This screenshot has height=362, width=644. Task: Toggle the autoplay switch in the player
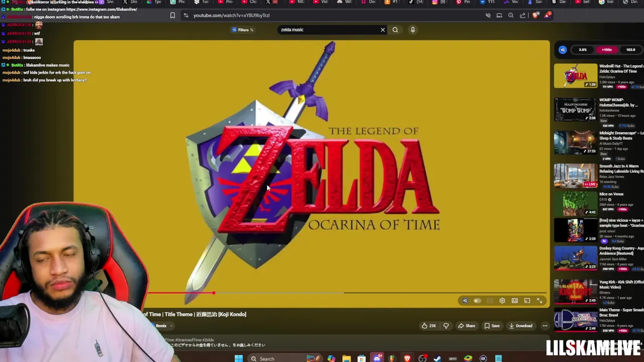coord(477,301)
